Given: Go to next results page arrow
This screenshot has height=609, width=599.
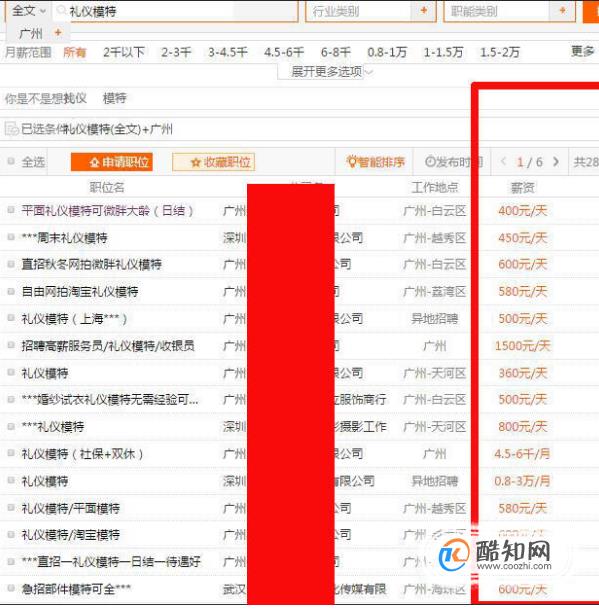Looking at the screenshot, I should point(556,162).
